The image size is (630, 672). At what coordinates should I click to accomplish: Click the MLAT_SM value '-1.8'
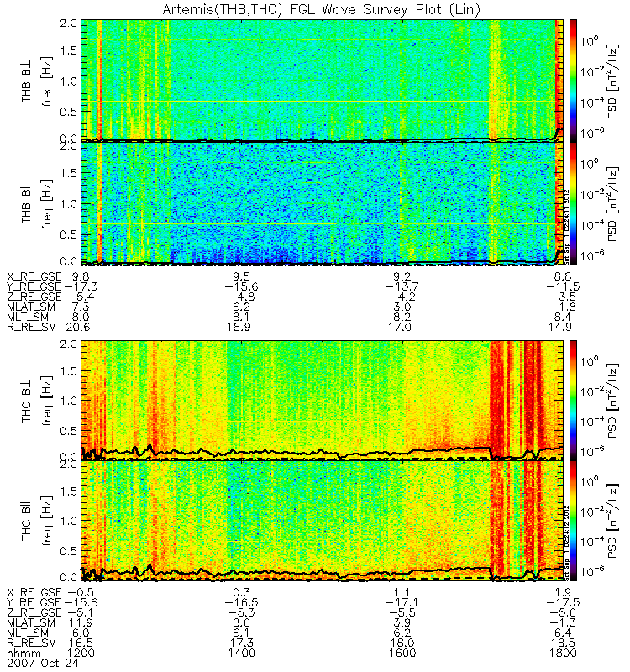563,307
